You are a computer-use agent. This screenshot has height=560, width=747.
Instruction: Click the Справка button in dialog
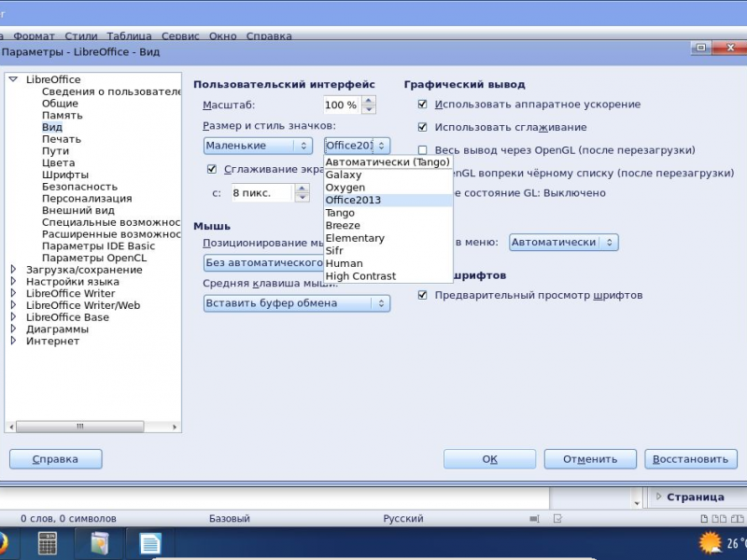point(56,459)
